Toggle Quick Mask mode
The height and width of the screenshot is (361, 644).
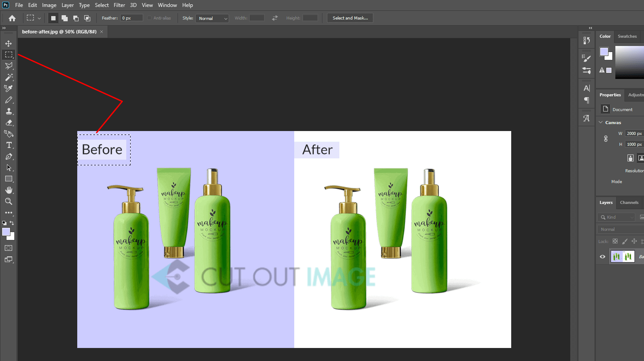point(8,248)
